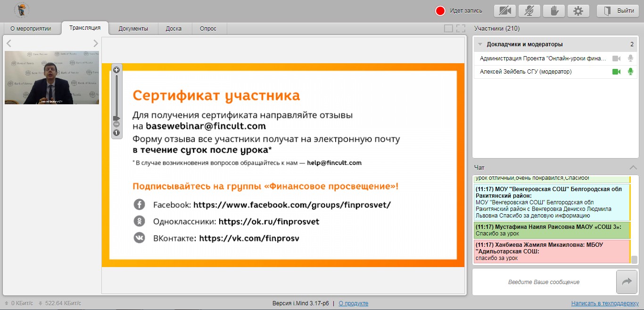Open settings with the gear button
This screenshot has width=644, height=310.
tap(578, 11)
